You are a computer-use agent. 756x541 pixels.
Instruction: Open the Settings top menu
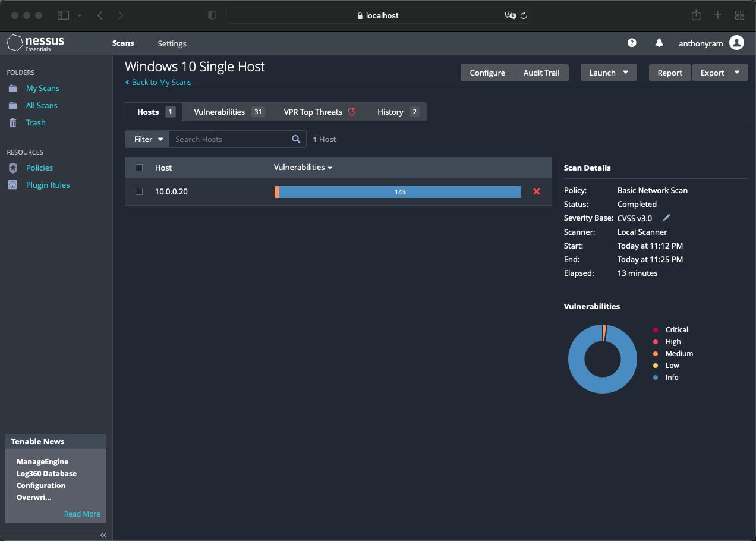pyautogui.click(x=172, y=43)
